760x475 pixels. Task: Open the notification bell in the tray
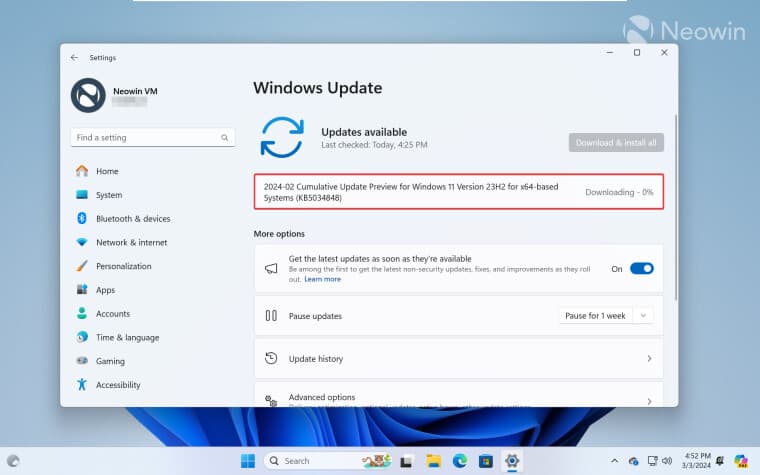tap(720, 460)
